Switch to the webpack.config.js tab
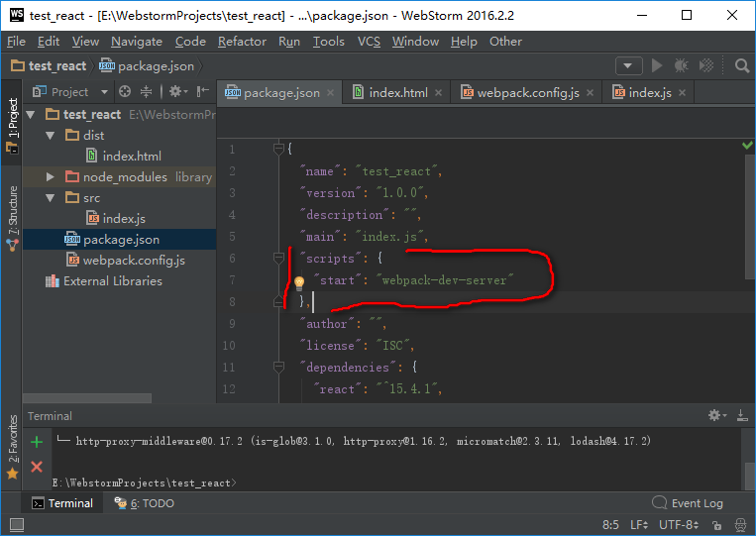 coord(526,92)
